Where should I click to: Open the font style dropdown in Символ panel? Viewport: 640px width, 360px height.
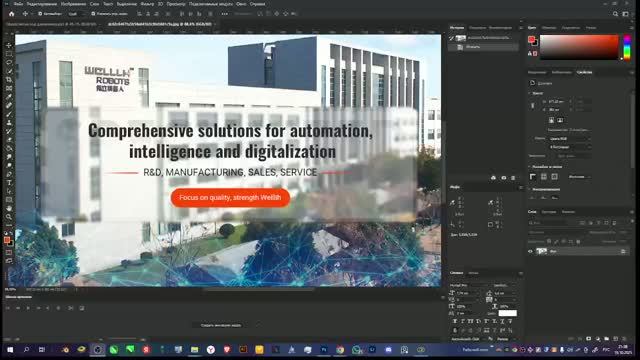(x=504, y=285)
